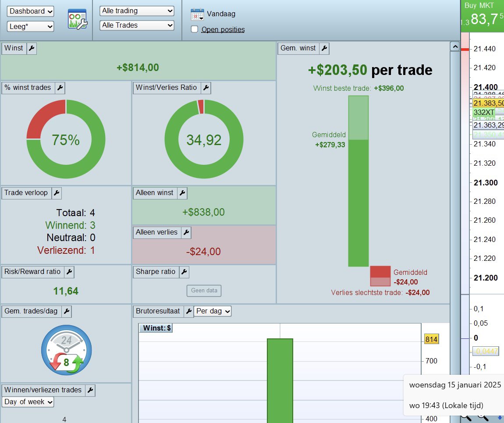Click the Open posities link text
504x423 pixels.
click(x=223, y=29)
